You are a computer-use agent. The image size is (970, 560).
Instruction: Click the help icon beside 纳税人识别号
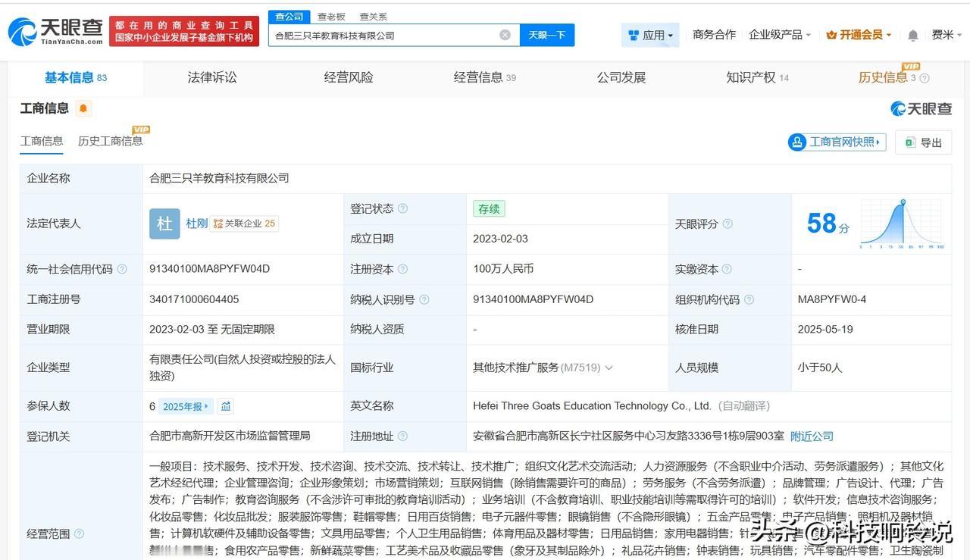point(424,299)
